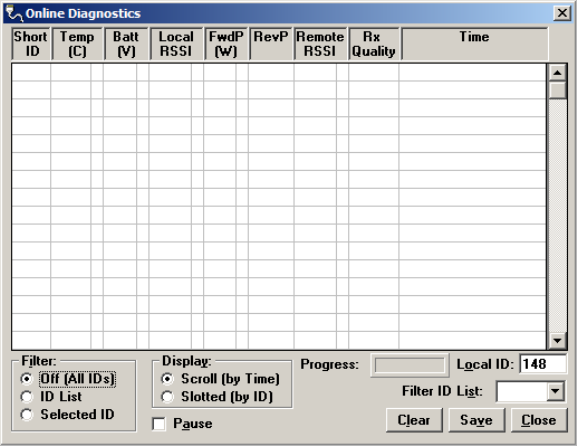This screenshot has height=446, width=577.
Task: Expand the Filter ID List dropdown
Action: click(x=555, y=391)
